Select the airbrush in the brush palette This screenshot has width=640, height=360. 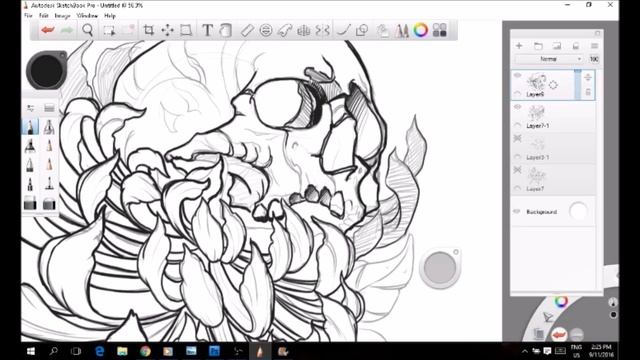click(x=49, y=127)
